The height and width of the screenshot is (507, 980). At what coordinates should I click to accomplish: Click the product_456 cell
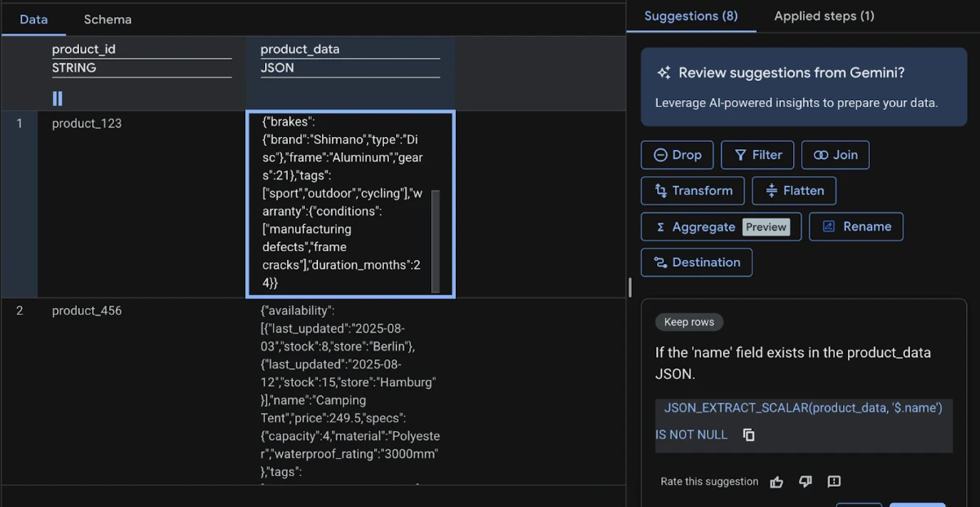coord(86,311)
